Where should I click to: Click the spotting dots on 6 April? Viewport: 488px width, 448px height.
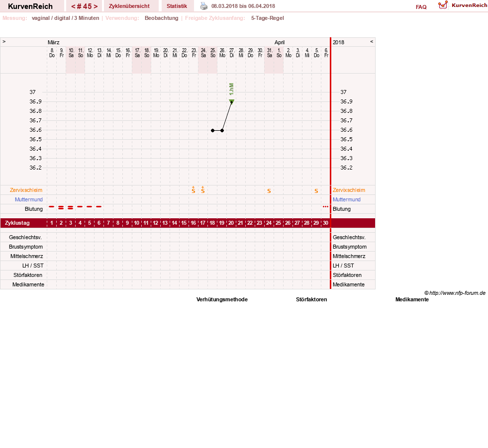pyautogui.click(x=325, y=206)
